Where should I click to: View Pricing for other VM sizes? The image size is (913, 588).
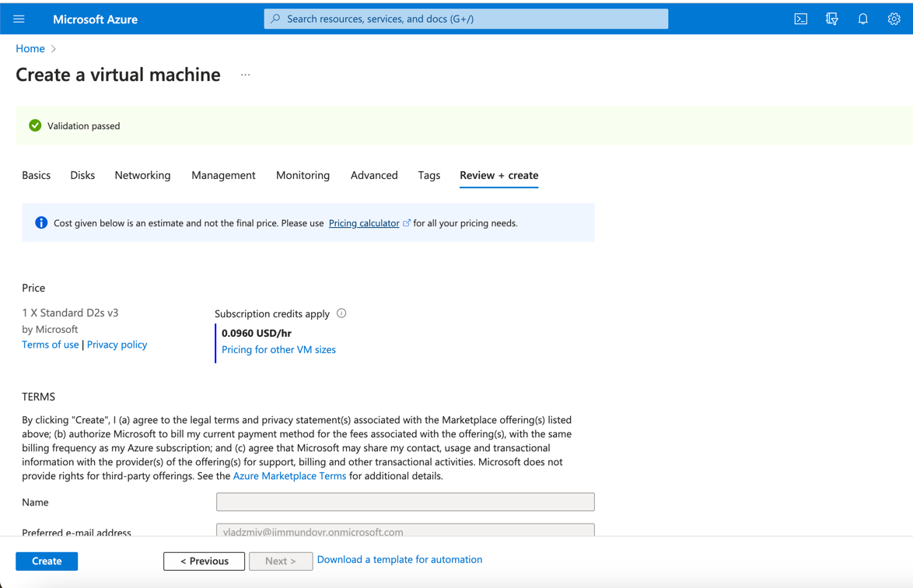279,349
